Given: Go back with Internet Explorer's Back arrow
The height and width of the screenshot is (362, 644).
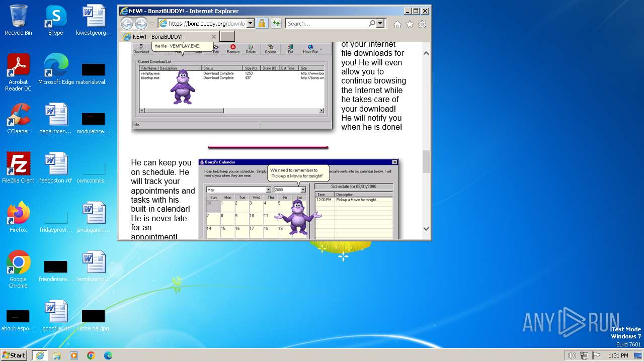Looking at the screenshot, I should coord(127,23).
